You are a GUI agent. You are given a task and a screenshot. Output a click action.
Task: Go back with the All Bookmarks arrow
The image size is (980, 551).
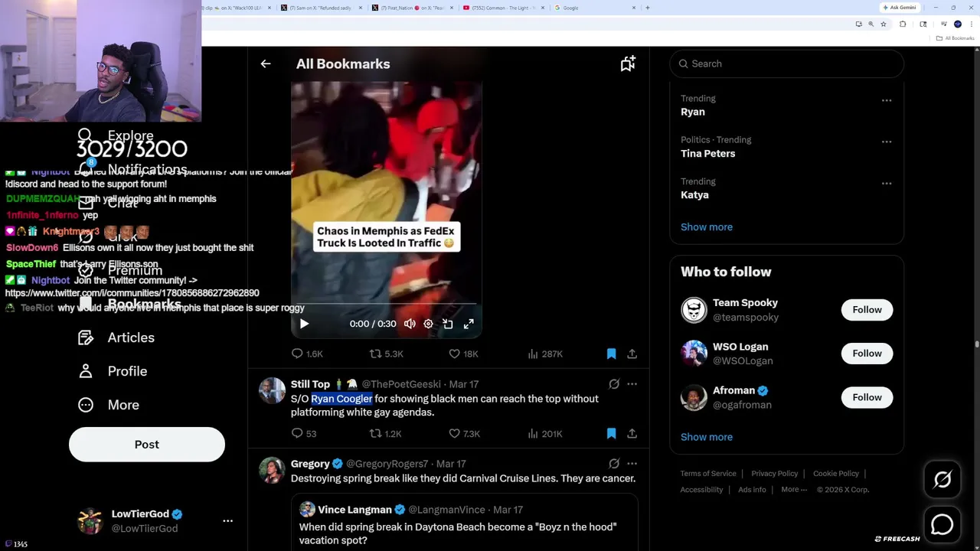tap(266, 64)
